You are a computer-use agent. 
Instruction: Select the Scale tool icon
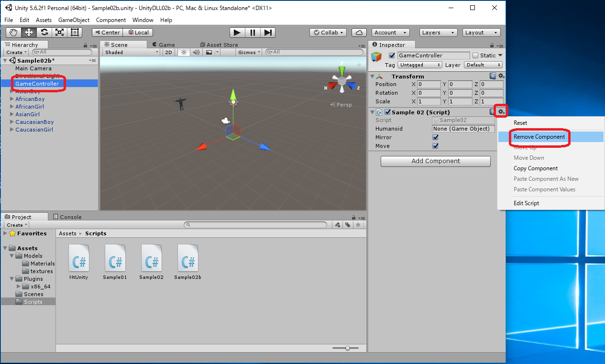tap(59, 33)
